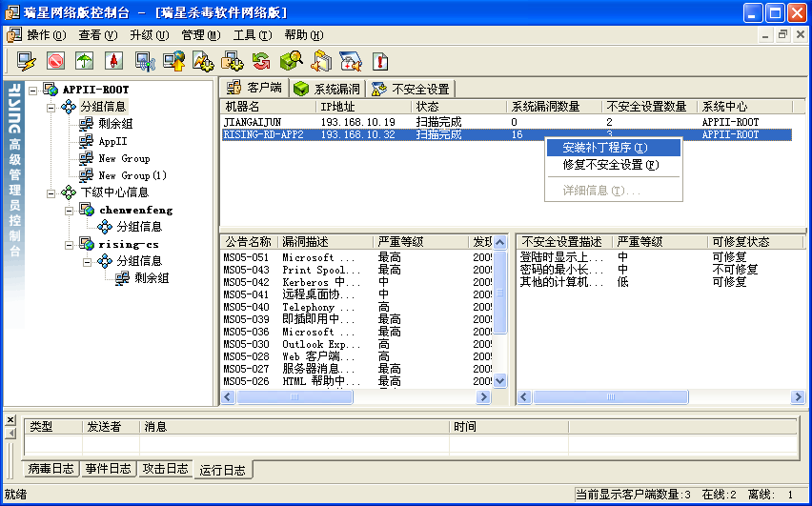Select the MS05-051 vulnerability row
This screenshot has width=812, height=506.
(x=357, y=257)
